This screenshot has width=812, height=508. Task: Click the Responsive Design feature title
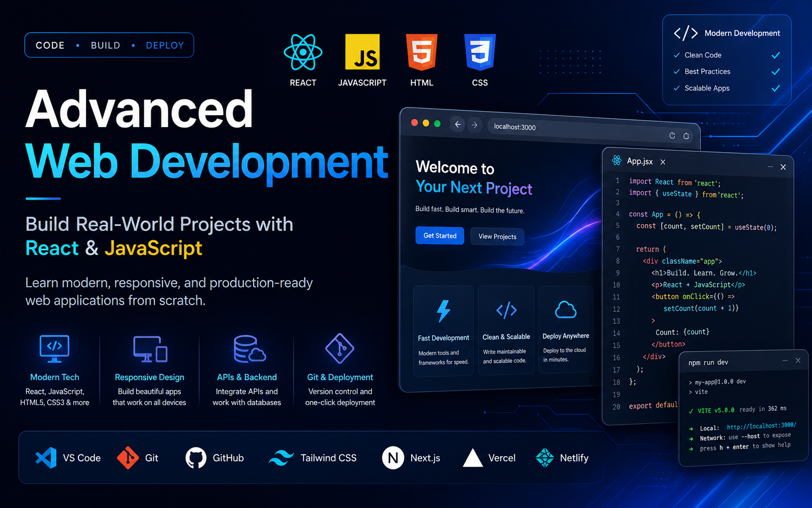149,377
